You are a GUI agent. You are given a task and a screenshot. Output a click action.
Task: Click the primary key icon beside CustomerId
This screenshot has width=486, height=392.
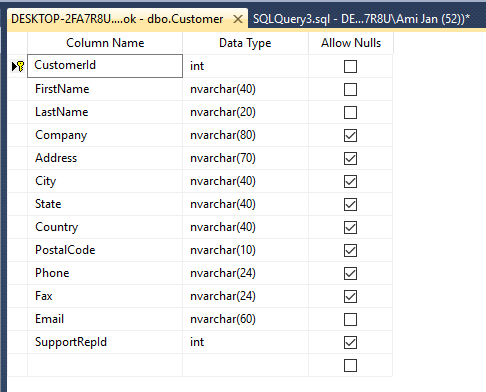[x=21, y=66]
